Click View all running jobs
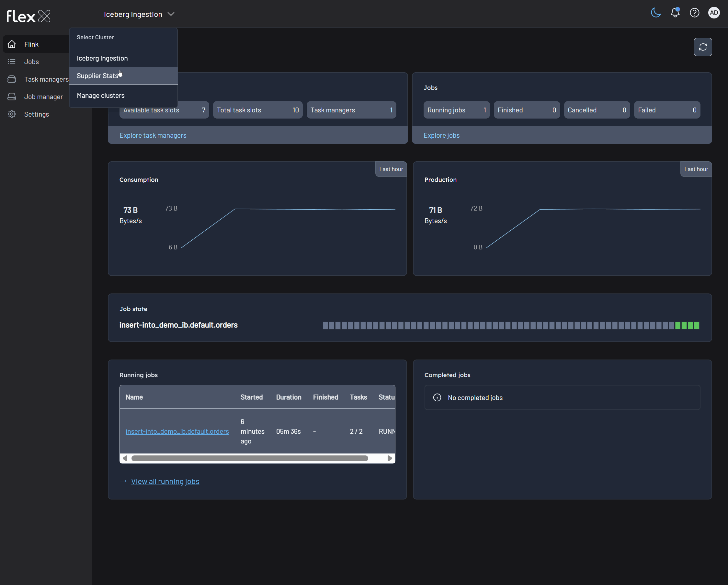The width and height of the screenshot is (728, 585). (x=165, y=481)
